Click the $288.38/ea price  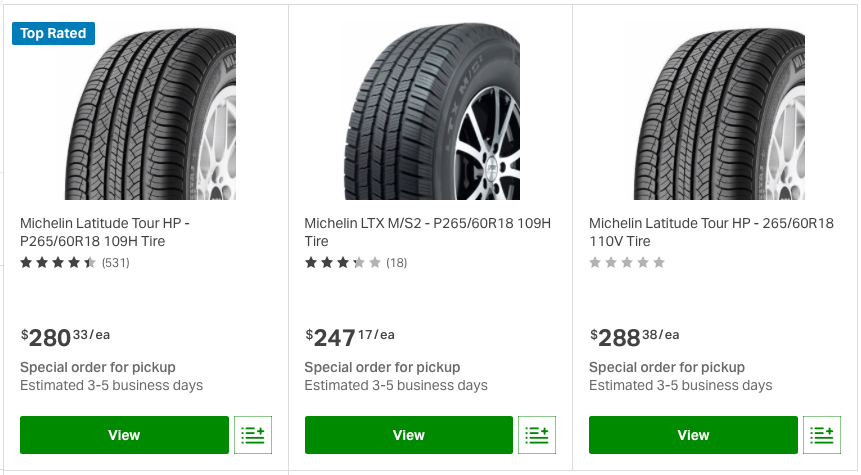tap(634, 338)
